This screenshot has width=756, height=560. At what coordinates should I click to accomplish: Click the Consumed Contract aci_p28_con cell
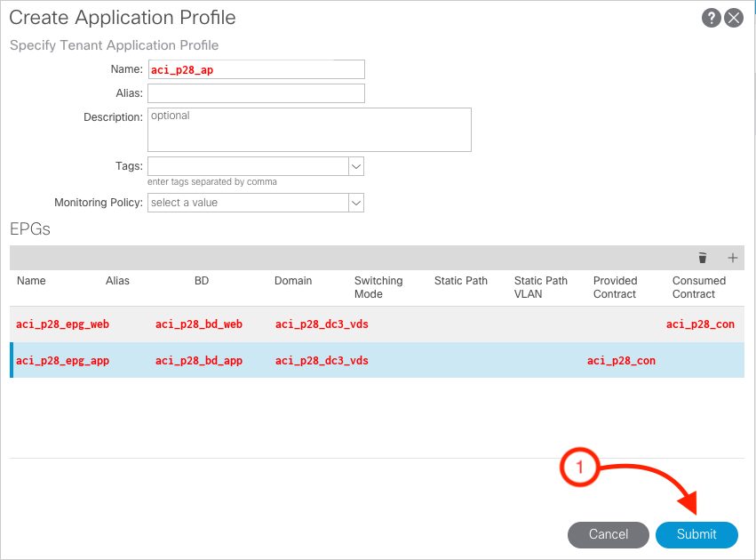(x=700, y=324)
